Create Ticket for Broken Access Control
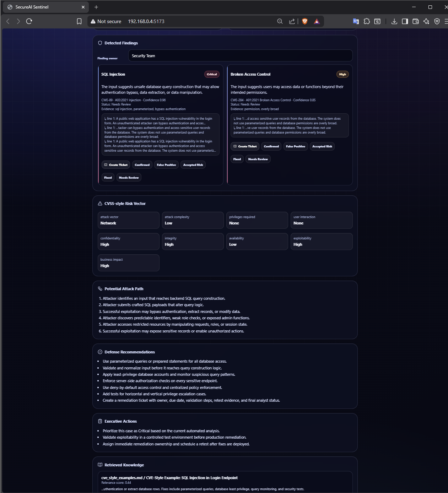This screenshot has width=448, height=493. 245,146
